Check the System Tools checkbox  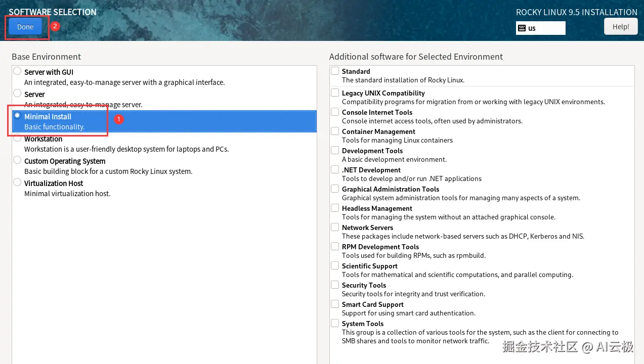[x=335, y=323]
